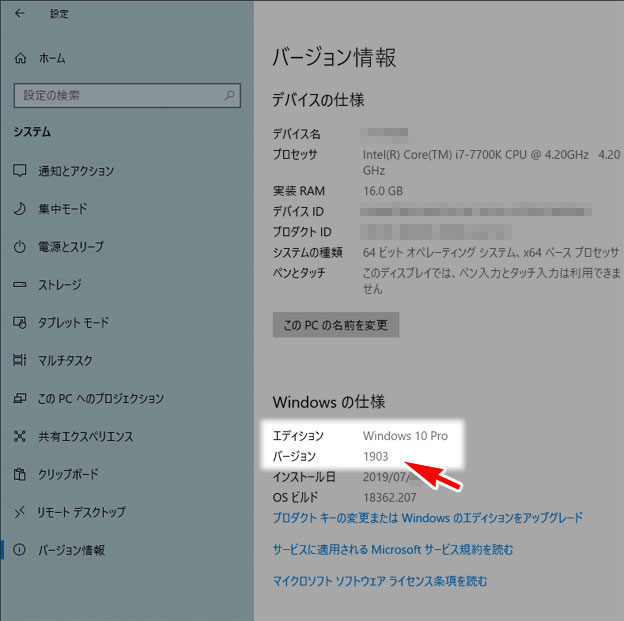
Task: Select バージョン情報 in the sidebar
Action: [x=72, y=550]
